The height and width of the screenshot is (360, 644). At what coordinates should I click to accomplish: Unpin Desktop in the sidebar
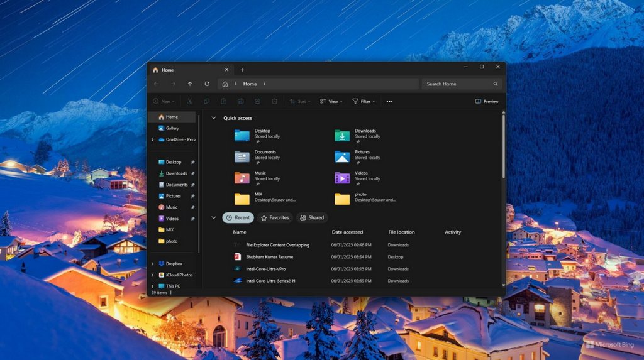tap(192, 162)
